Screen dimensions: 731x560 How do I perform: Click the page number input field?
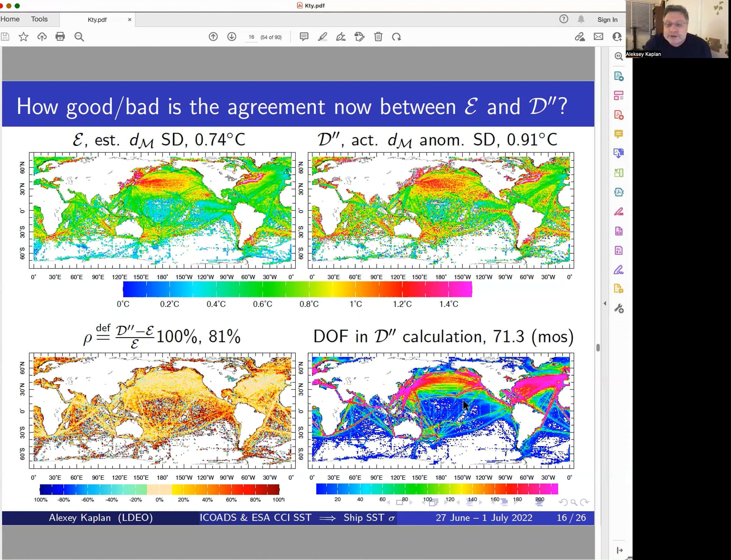(x=251, y=37)
